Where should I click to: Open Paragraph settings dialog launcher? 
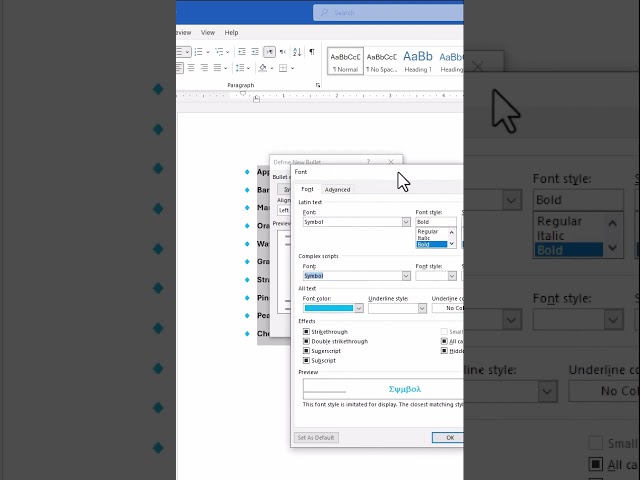click(318, 85)
